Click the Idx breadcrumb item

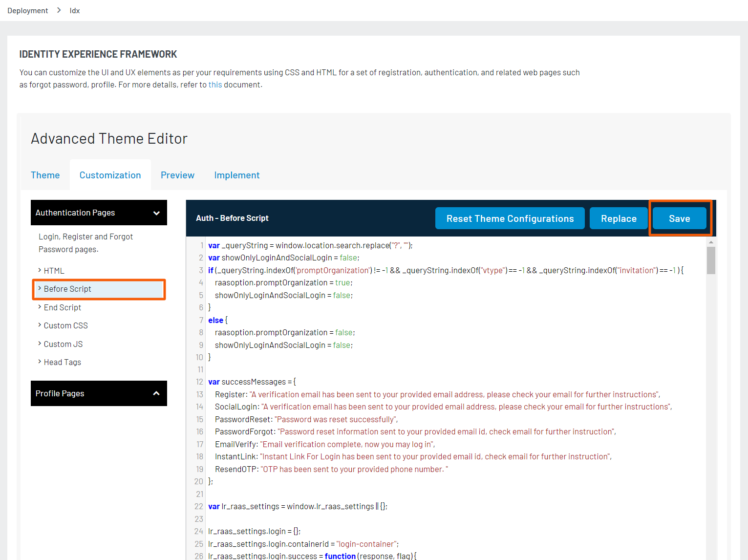[74, 10]
